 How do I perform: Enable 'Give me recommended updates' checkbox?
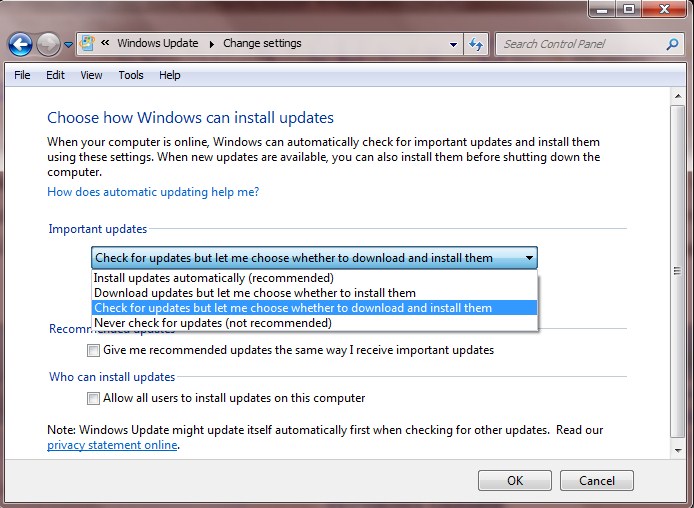click(93, 350)
